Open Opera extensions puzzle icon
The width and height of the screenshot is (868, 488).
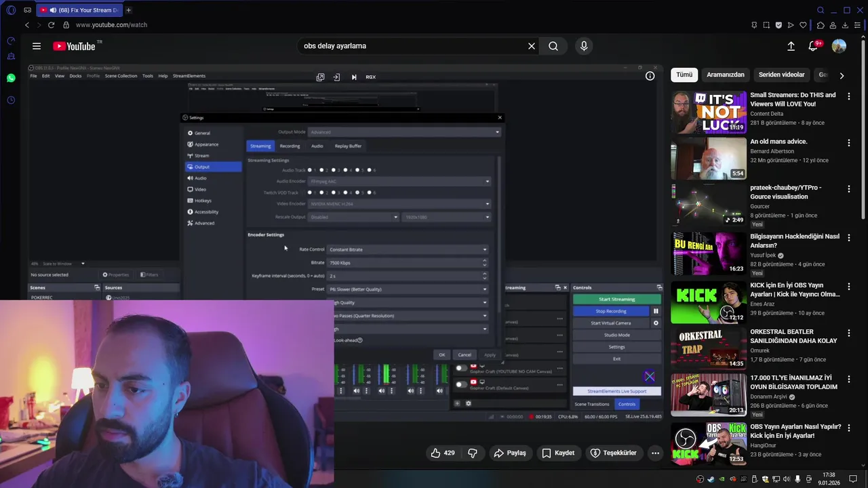point(821,25)
